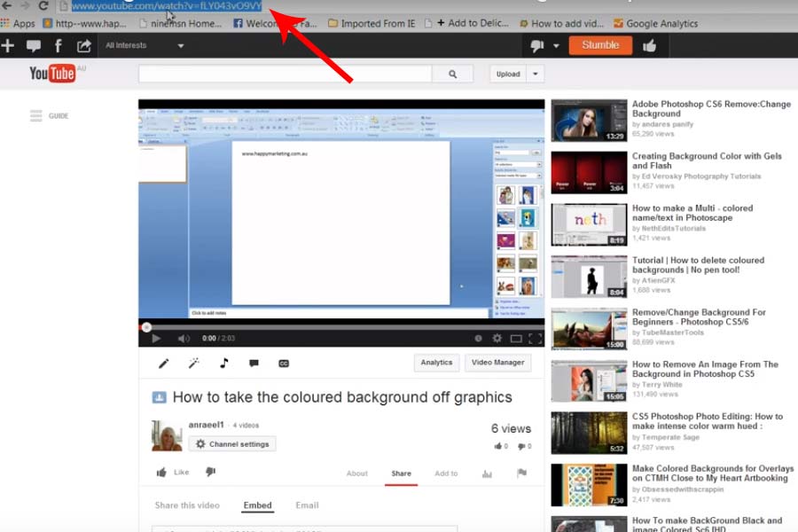Screen dimensions: 798x532
Task: Open the ninemsn Home bookmark
Action: pyautogui.click(x=180, y=23)
